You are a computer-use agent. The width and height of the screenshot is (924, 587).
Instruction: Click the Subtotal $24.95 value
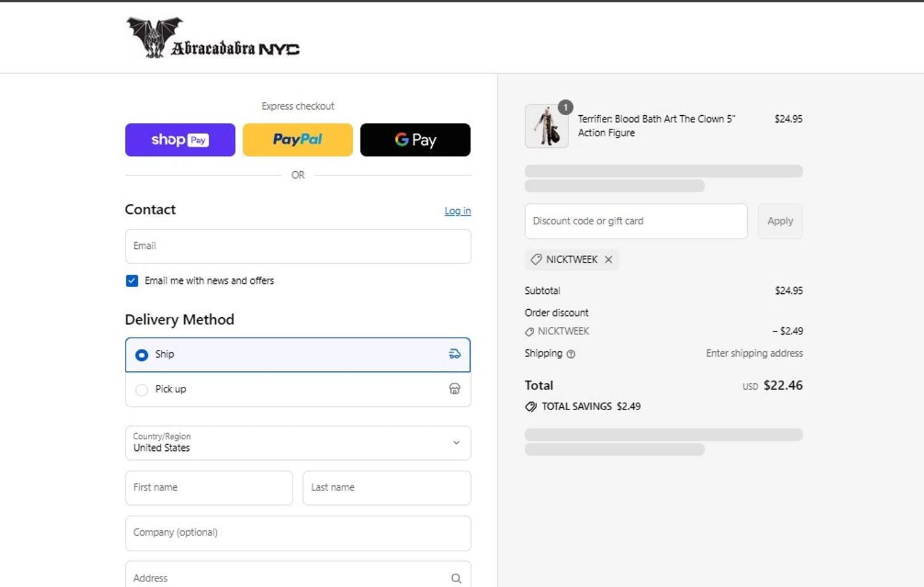[x=789, y=291]
